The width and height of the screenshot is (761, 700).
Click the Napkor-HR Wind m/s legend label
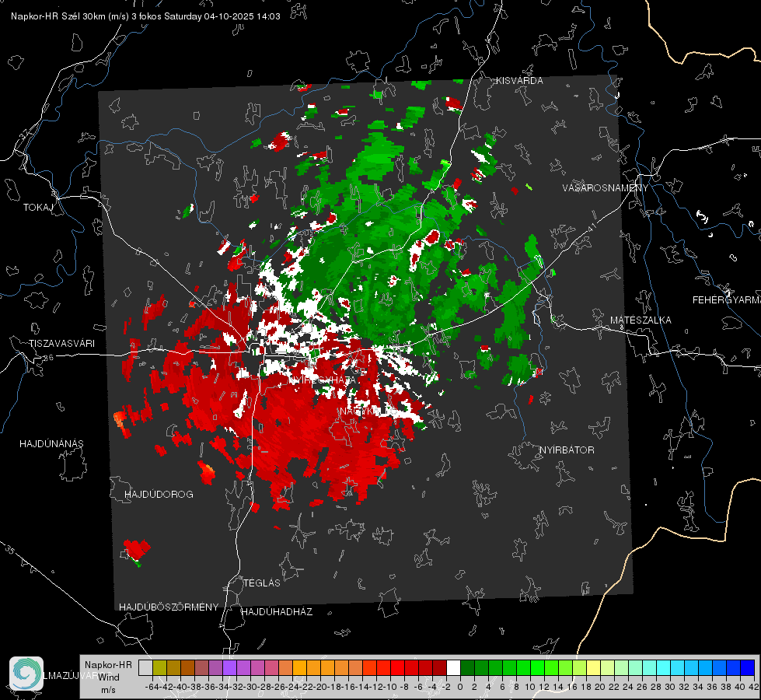pos(108,677)
